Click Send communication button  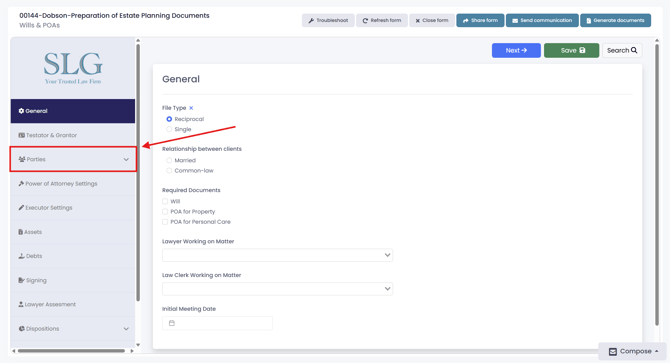point(542,20)
